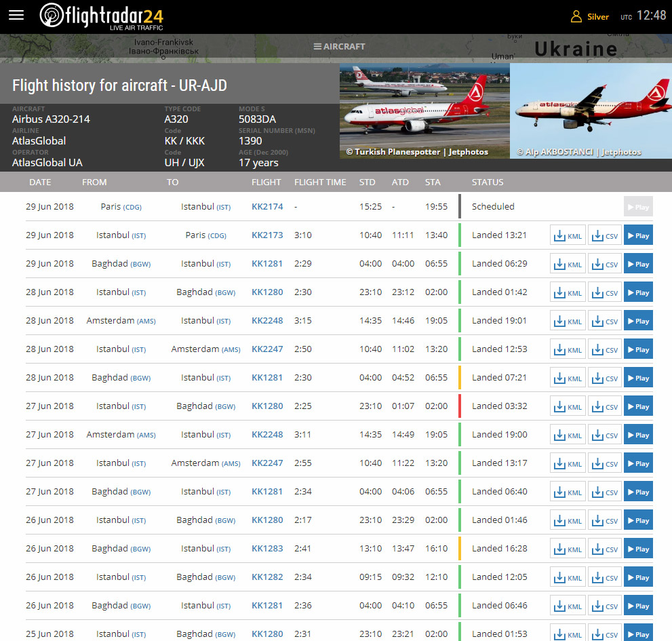This screenshot has width=672, height=641.
Task: Download CSV for flight landed 06:29
Action: pos(605,264)
